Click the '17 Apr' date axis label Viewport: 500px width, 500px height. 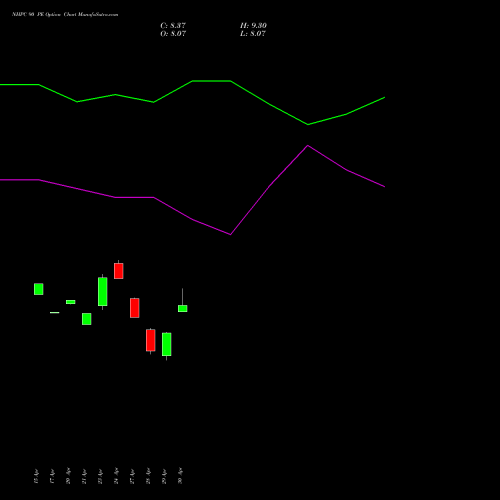point(52,476)
